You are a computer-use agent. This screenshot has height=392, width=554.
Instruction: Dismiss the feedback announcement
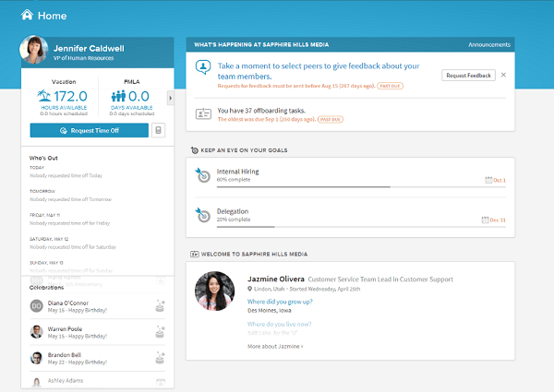(503, 75)
